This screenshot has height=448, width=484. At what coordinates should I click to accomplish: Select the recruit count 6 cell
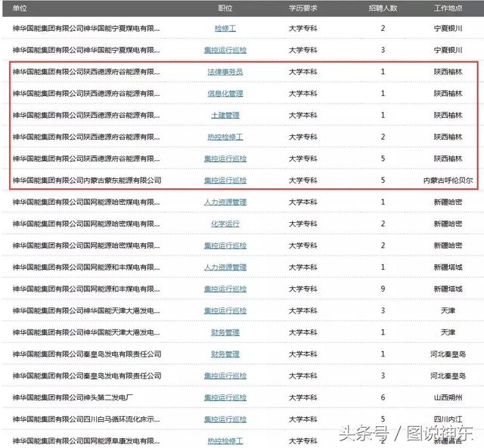(x=383, y=397)
